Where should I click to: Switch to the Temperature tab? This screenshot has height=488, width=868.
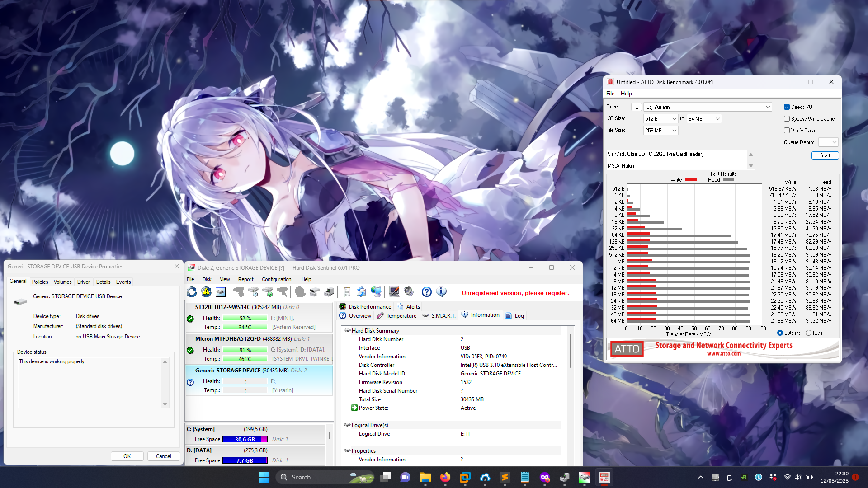point(396,316)
